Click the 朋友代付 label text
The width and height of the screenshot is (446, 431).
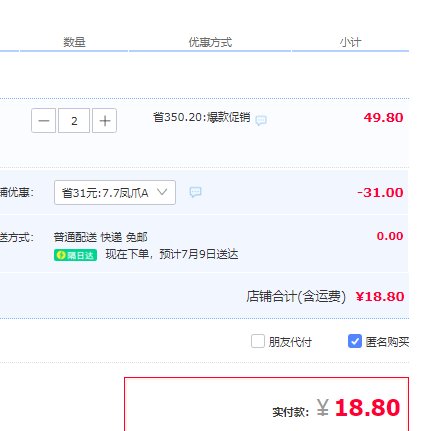pos(290,342)
